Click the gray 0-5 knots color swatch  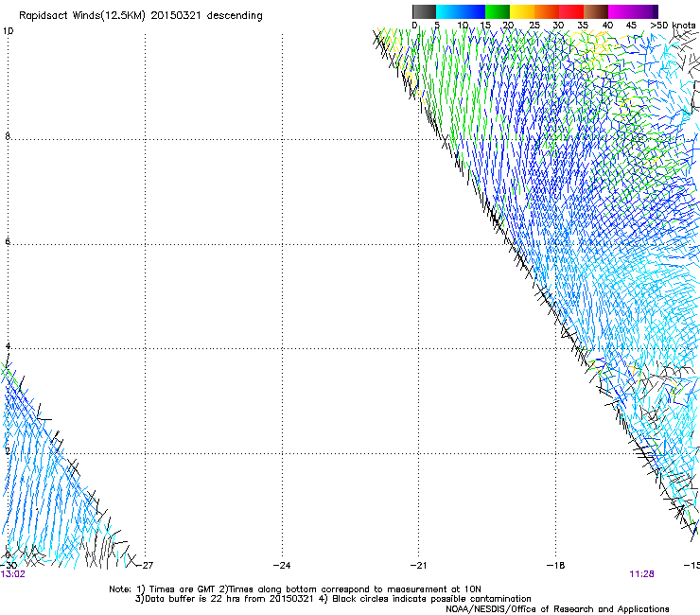[x=424, y=11]
